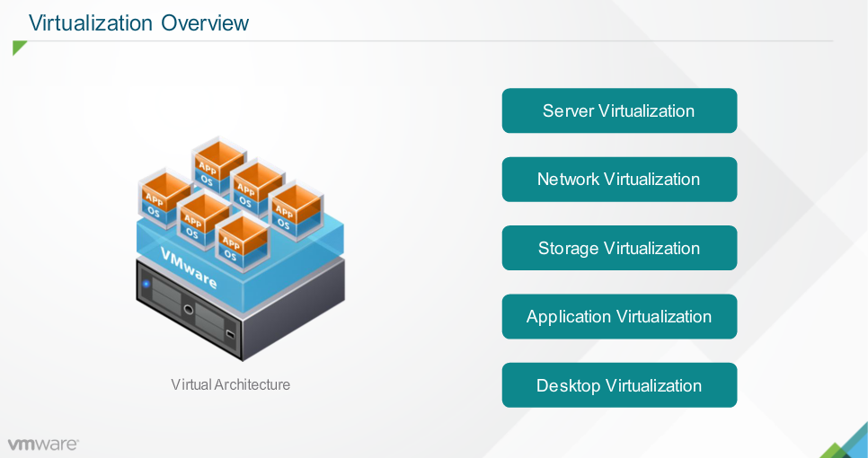The image size is (868, 458).
Task: Select the front-most APP/OS cube nearest the server
Action: click(243, 240)
